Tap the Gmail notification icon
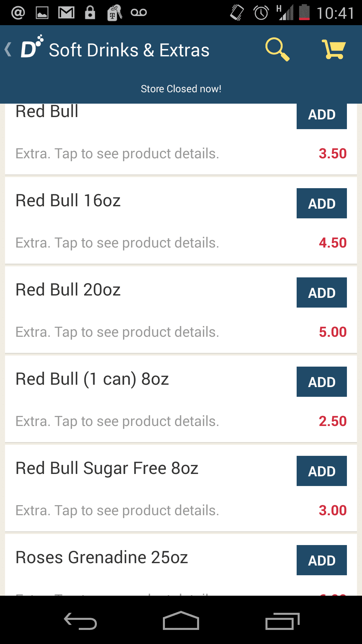The width and height of the screenshot is (362, 644). pyautogui.click(x=66, y=13)
